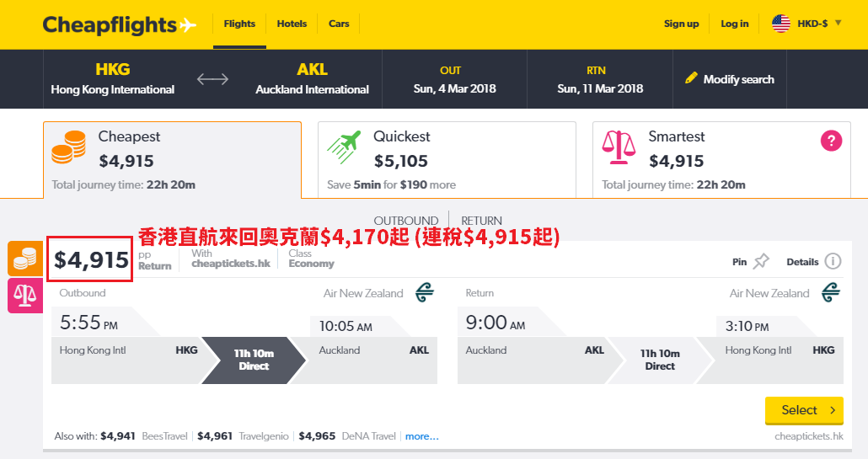Image resolution: width=868 pixels, height=459 pixels.
Task: Click outbound arrival time 10:05 AM
Action: click(346, 326)
